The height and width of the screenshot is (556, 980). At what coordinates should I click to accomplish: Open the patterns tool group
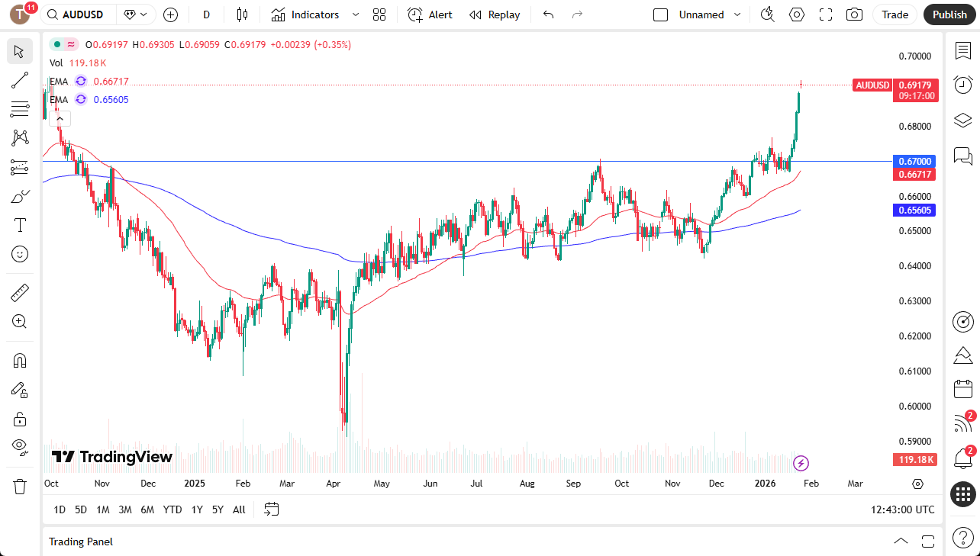point(19,138)
